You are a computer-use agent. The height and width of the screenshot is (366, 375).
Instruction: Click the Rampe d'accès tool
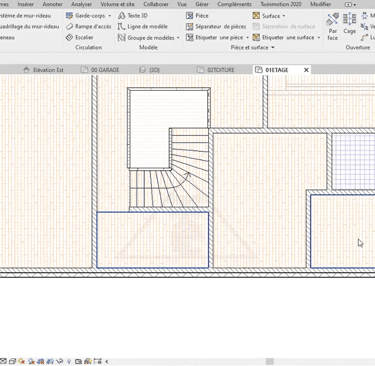(x=88, y=27)
